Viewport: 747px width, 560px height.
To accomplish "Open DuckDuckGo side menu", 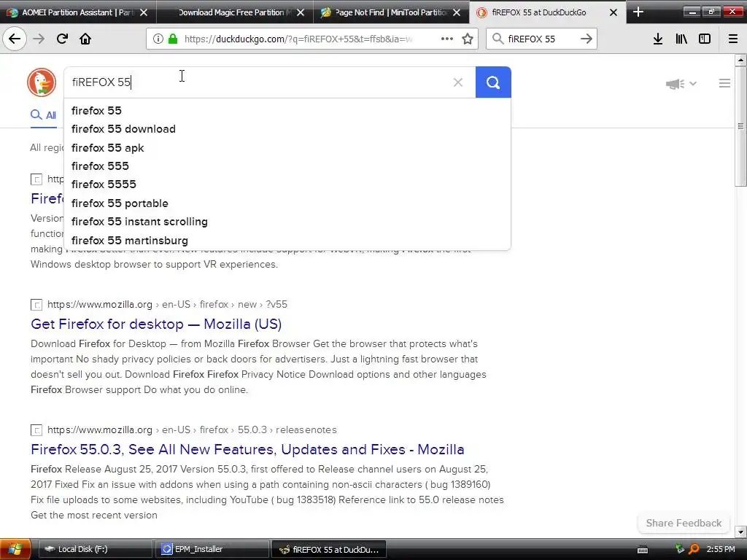I will 724,83.
